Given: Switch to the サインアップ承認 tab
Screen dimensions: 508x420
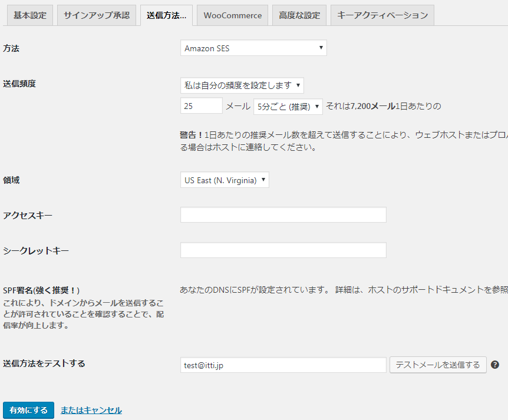Looking at the screenshot, I should coord(97,15).
